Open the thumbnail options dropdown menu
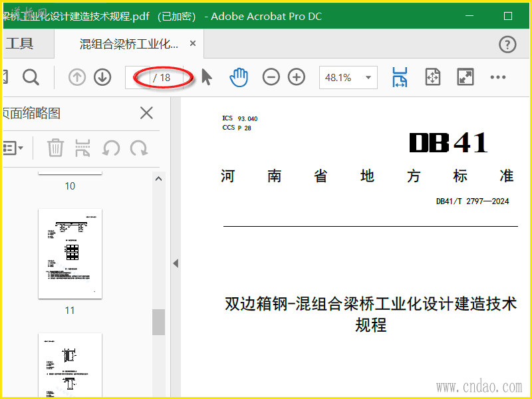The image size is (532, 399). point(12,148)
